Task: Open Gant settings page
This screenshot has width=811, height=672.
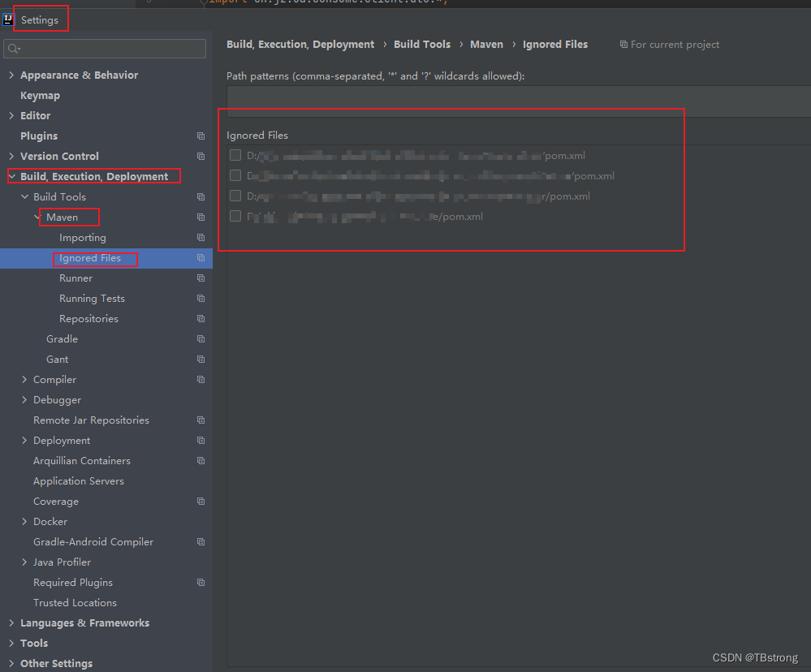Action: (58, 360)
